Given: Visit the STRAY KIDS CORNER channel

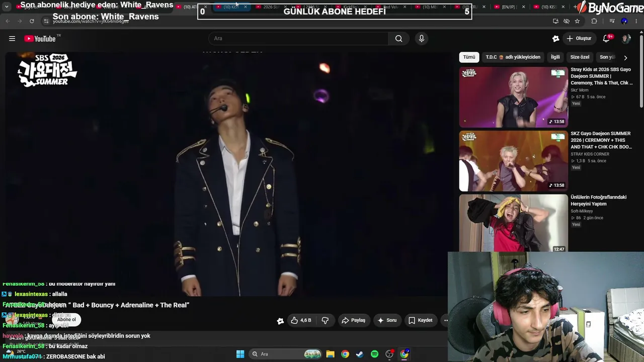Looking at the screenshot, I should tap(590, 154).
